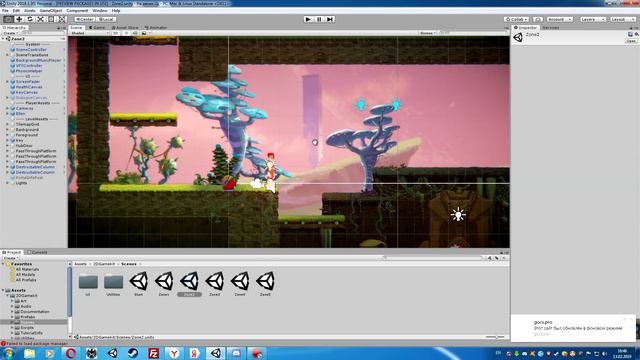Click the Project search field
The image size is (640, 360).
pyautogui.click(x=433, y=258)
